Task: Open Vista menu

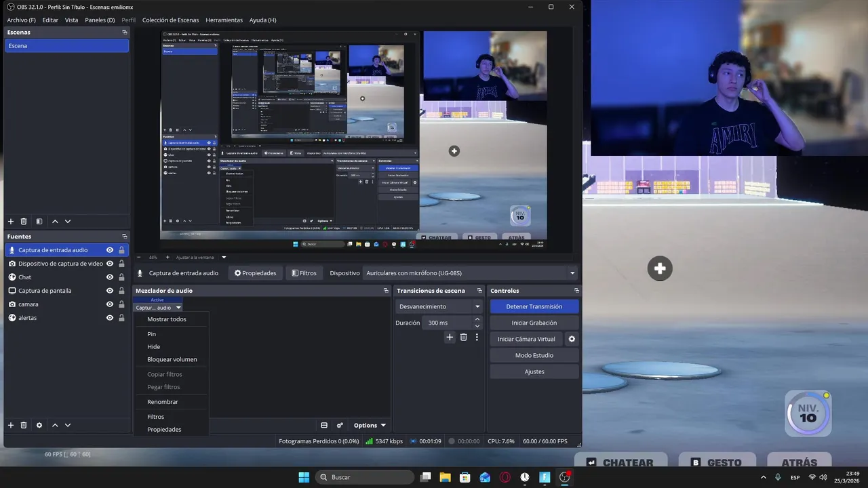Action: click(x=71, y=20)
